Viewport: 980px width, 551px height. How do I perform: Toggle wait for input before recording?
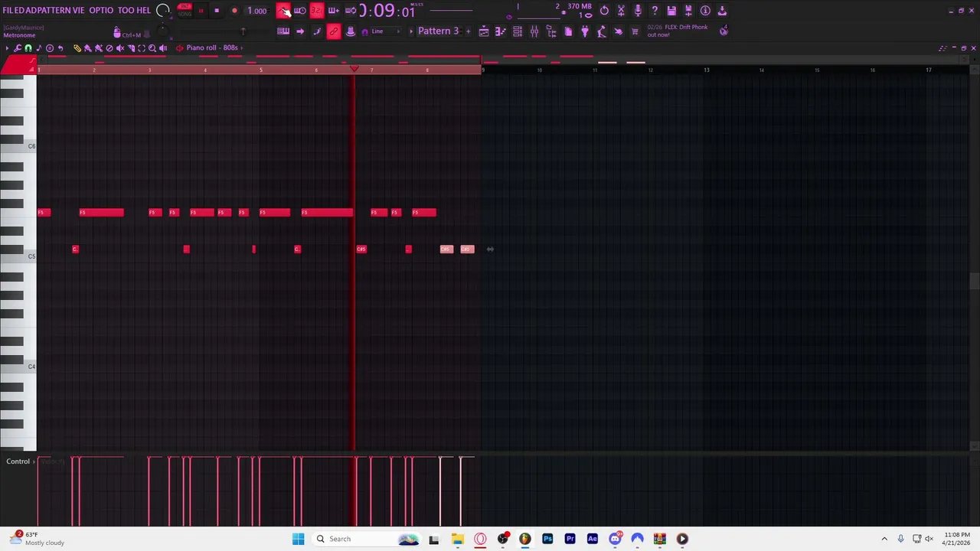[299, 11]
